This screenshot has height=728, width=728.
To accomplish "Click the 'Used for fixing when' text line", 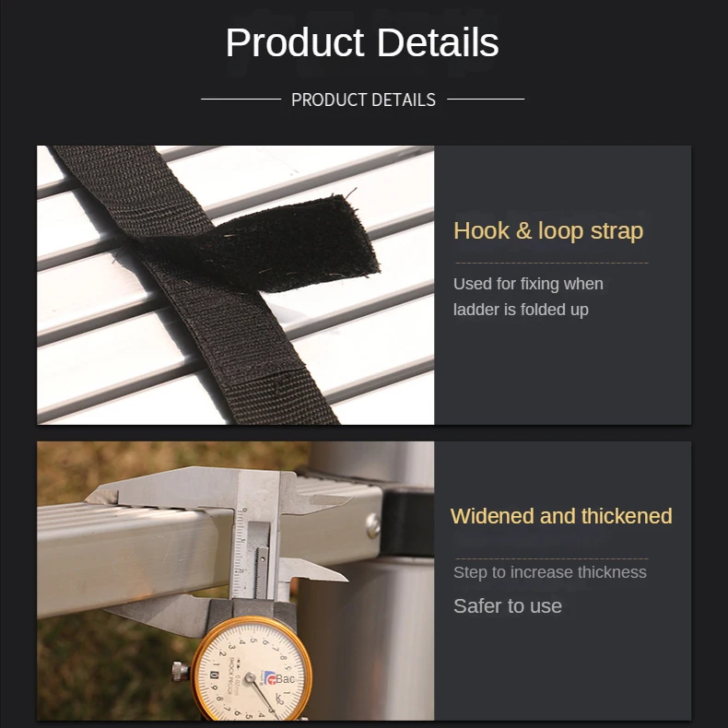I will (x=528, y=284).
